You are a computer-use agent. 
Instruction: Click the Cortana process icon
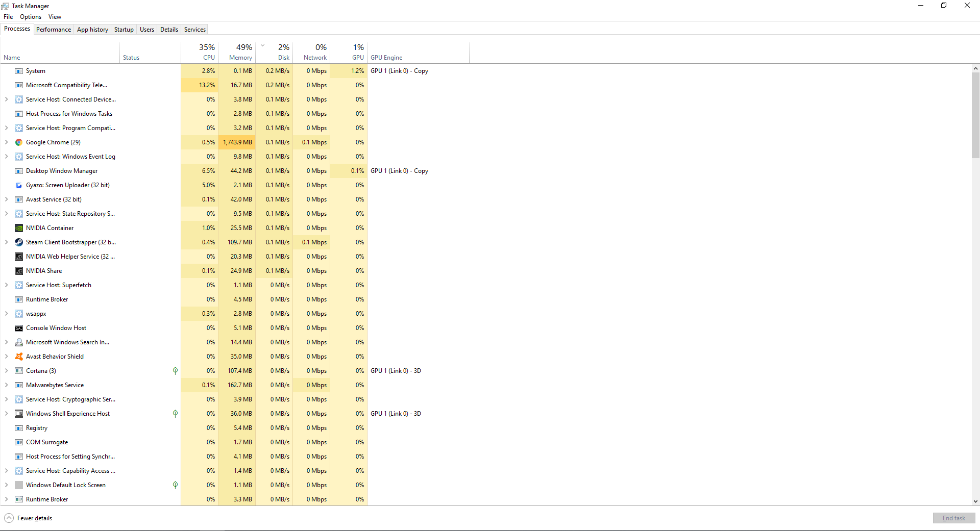point(19,371)
